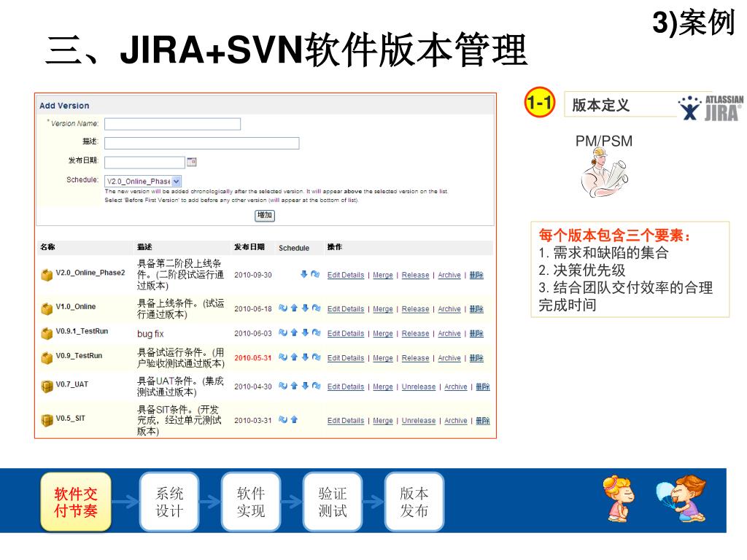
Task: Move V0.9_TestRun up one position
Action: pyautogui.click(x=294, y=357)
